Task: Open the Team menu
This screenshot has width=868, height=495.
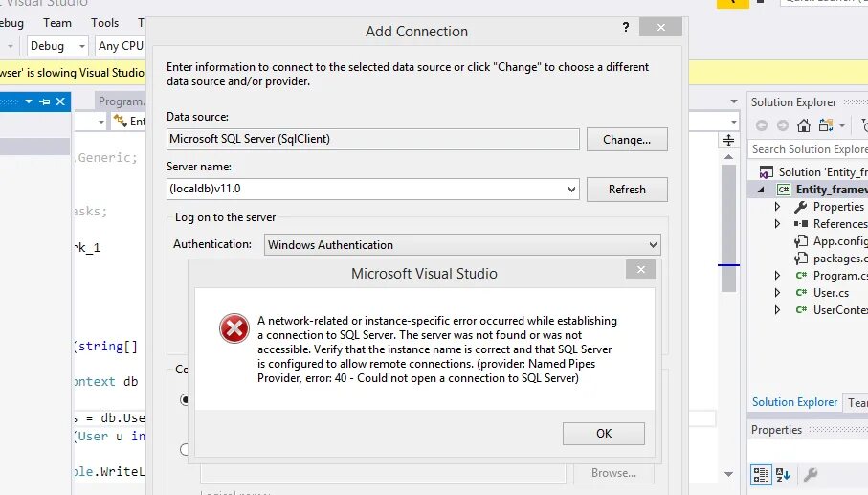Action: (x=57, y=23)
